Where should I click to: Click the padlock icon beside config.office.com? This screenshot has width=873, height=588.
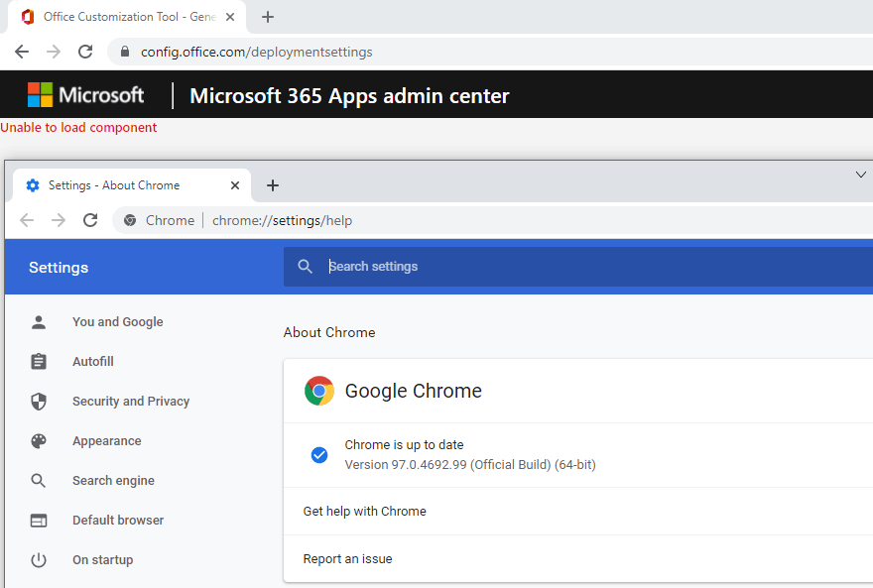(x=125, y=52)
